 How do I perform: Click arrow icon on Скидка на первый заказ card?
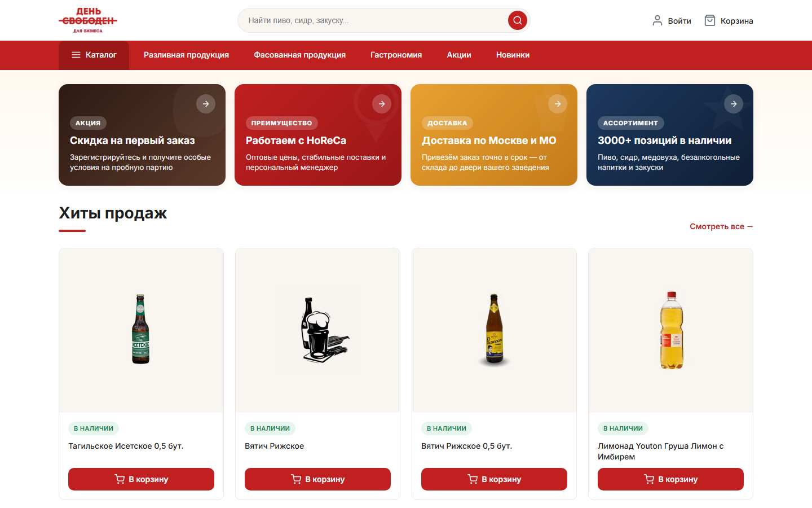[206, 104]
